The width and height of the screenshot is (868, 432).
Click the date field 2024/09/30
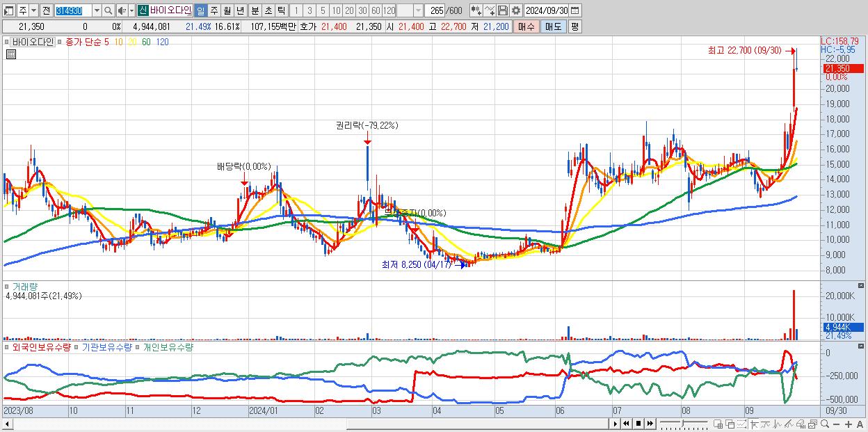[546, 10]
